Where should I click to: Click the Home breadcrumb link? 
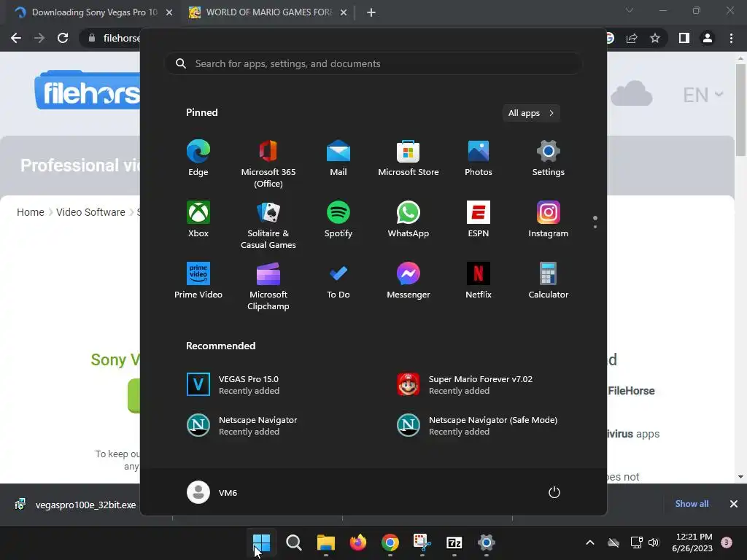31,212
